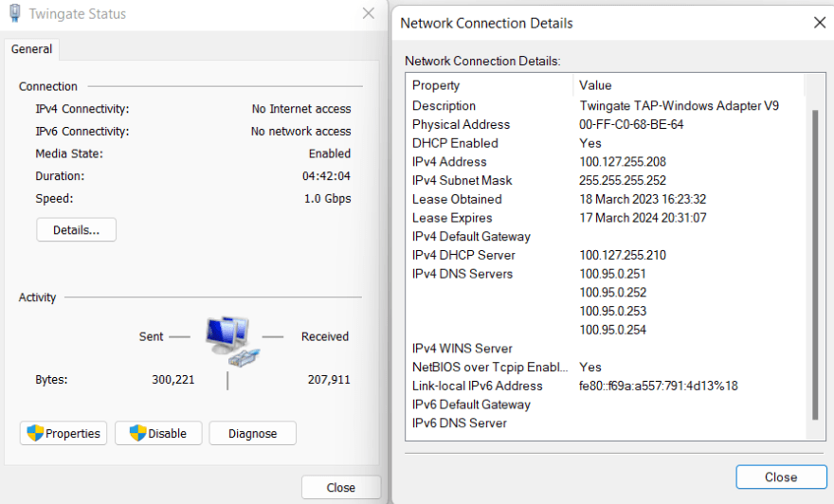Select DNS server 100.95.0.253
Screen dimensions: 834x504
pyautogui.click(x=613, y=311)
